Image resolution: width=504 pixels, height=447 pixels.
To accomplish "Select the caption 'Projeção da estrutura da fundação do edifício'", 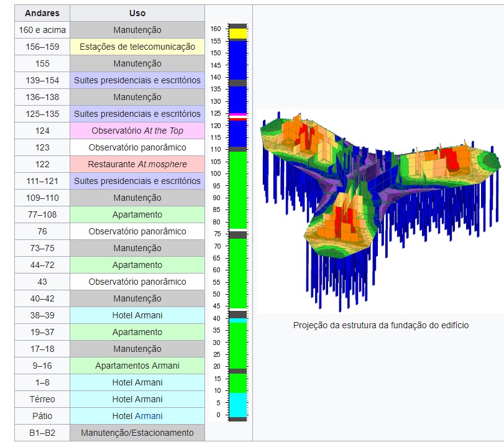I will tap(381, 325).
